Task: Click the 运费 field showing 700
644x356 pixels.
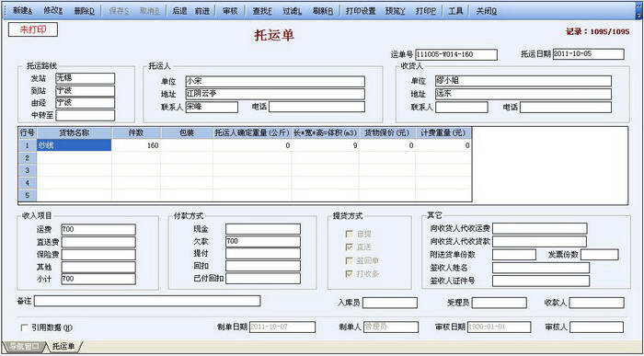Action: (98, 230)
